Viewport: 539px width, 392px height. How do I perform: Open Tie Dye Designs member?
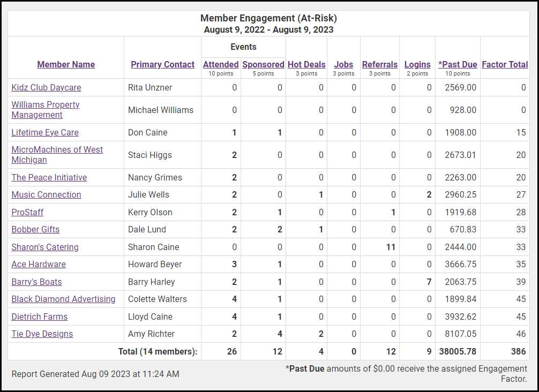coord(42,334)
